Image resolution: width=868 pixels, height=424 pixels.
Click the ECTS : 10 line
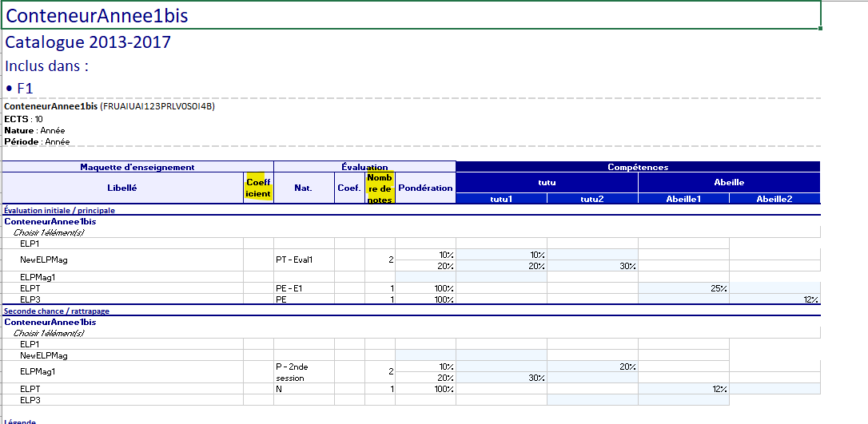tap(24, 118)
